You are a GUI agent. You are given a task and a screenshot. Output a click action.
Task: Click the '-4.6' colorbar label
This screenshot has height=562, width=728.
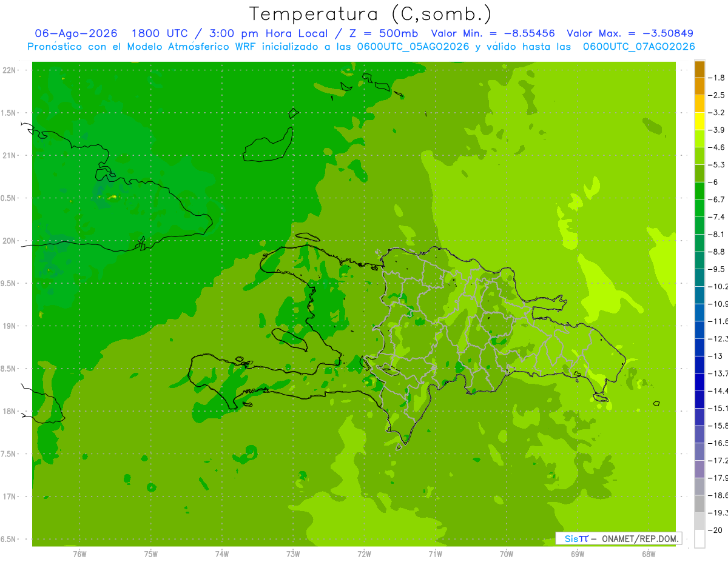click(717, 147)
